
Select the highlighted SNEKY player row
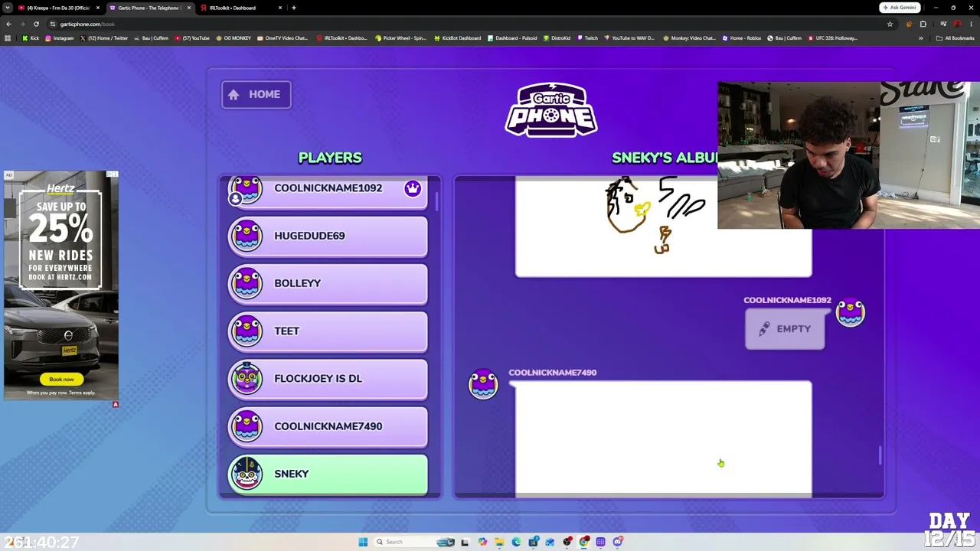pos(328,474)
